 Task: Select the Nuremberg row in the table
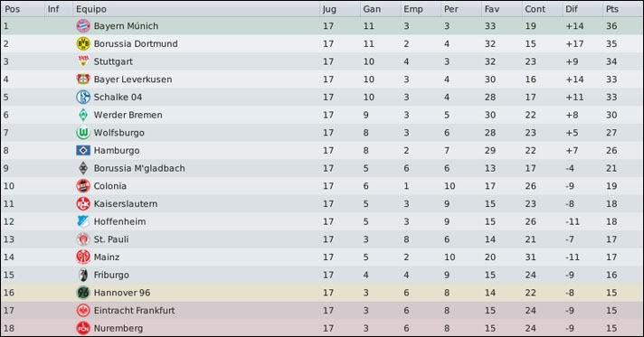click(322, 328)
